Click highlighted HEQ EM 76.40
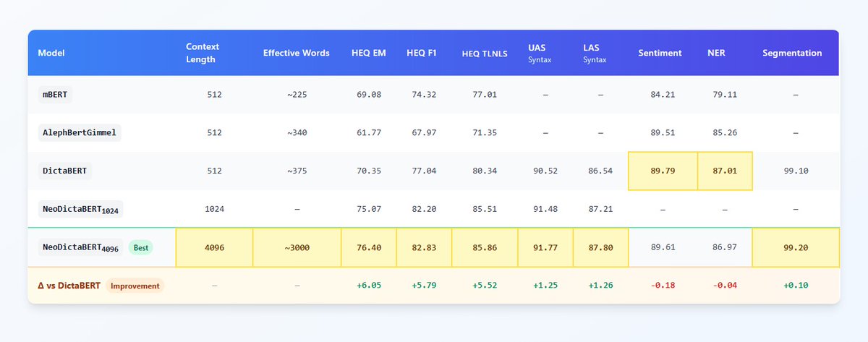The width and height of the screenshot is (868, 342). [x=369, y=247]
